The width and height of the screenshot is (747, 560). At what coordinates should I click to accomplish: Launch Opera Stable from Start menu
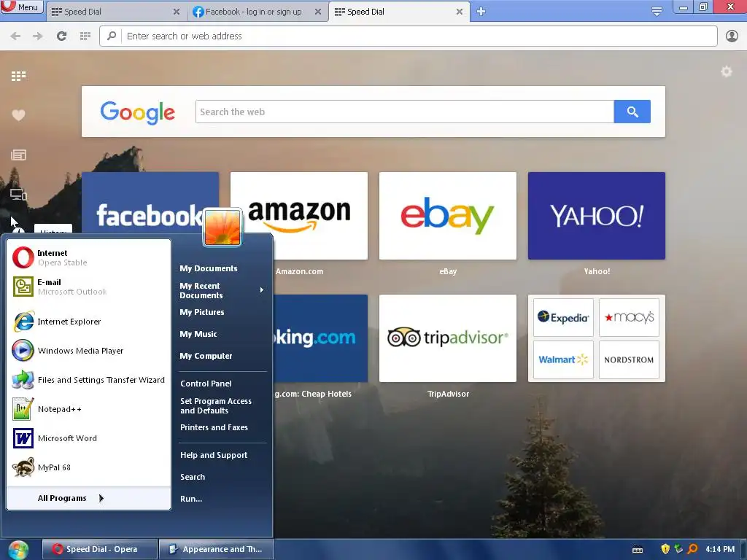click(89, 257)
